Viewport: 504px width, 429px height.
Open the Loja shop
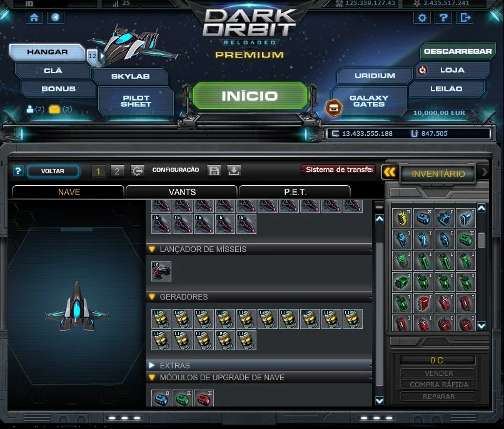tap(452, 70)
